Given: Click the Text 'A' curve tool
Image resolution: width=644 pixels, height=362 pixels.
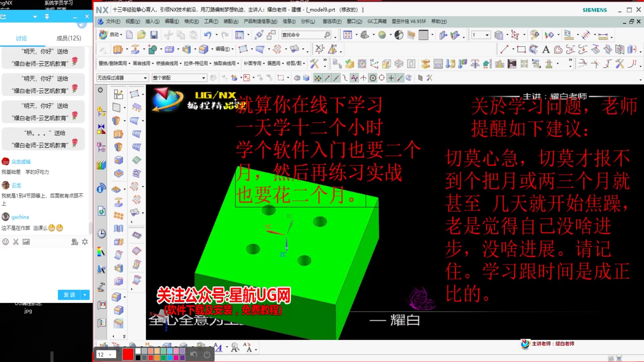Looking at the screenshot, I should click(546, 50).
